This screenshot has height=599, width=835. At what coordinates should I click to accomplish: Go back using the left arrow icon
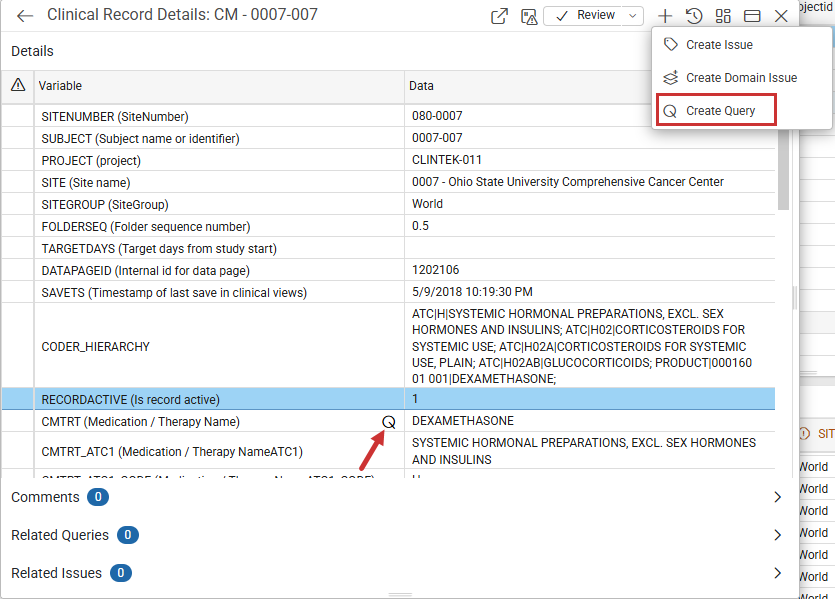(25, 16)
